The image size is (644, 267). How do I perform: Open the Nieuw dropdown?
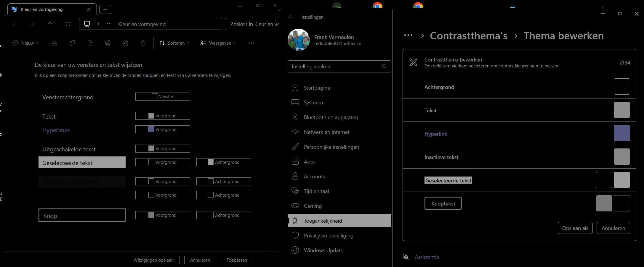click(26, 43)
